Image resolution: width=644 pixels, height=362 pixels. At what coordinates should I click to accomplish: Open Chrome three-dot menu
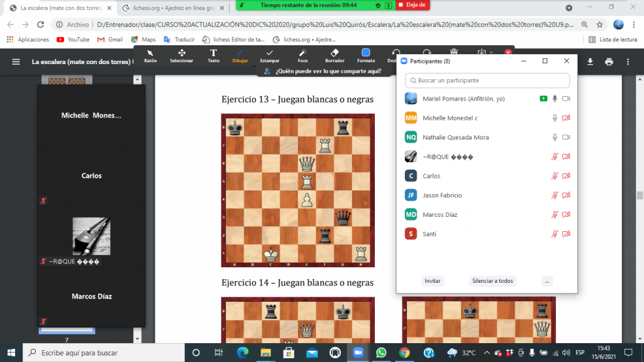tap(634, 25)
